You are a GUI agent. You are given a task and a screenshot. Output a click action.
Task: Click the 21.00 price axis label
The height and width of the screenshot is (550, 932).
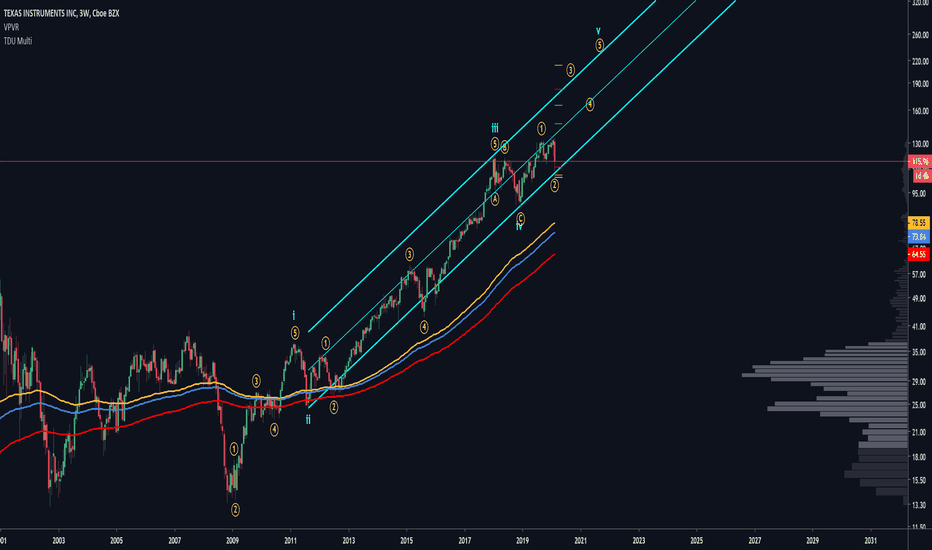pyautogui.click(x=920, y=432)
